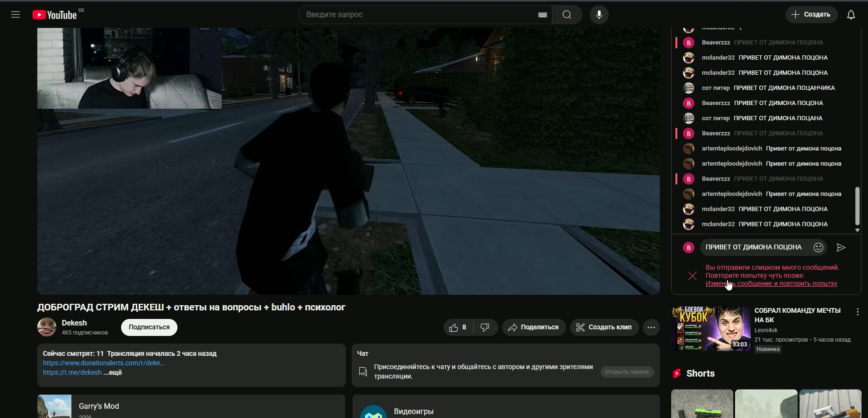This screenshot has width=868, height=418.
Task: Click the chat message input field
Action: [x=753, y=247]
